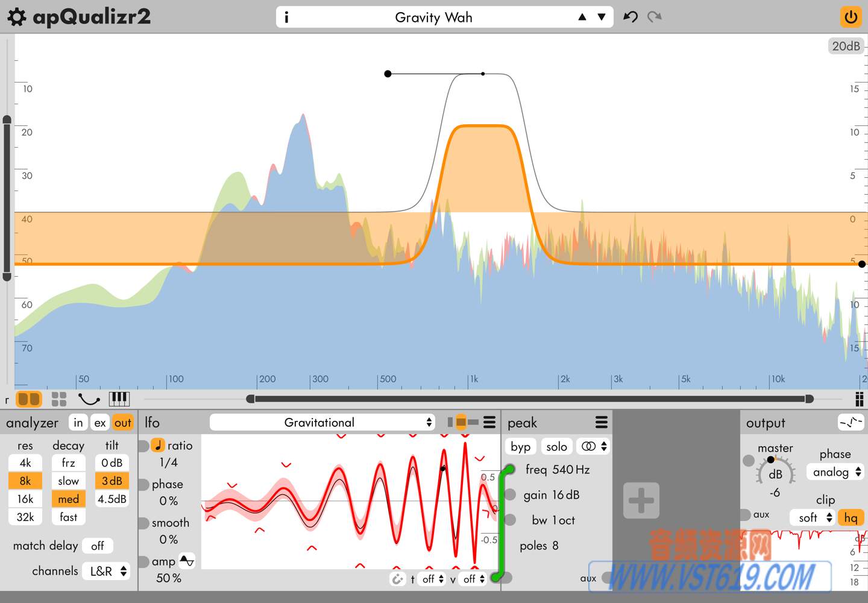The image size is (868, 603).
Task: Click the undo arrow icon
Action: tap(631, 17)
